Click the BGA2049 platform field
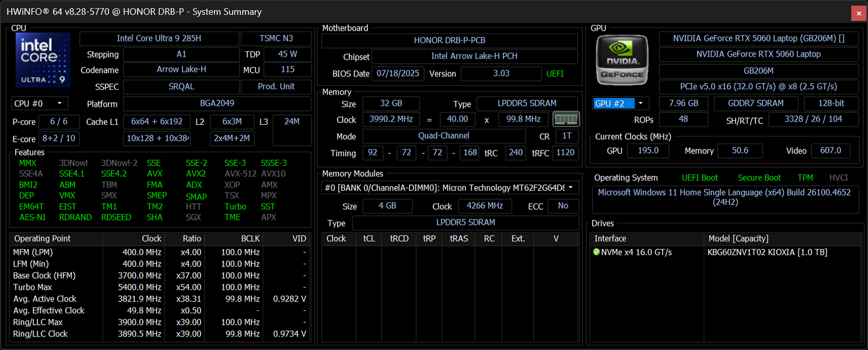This screenshot has height=350, width=868. [218, 104]
